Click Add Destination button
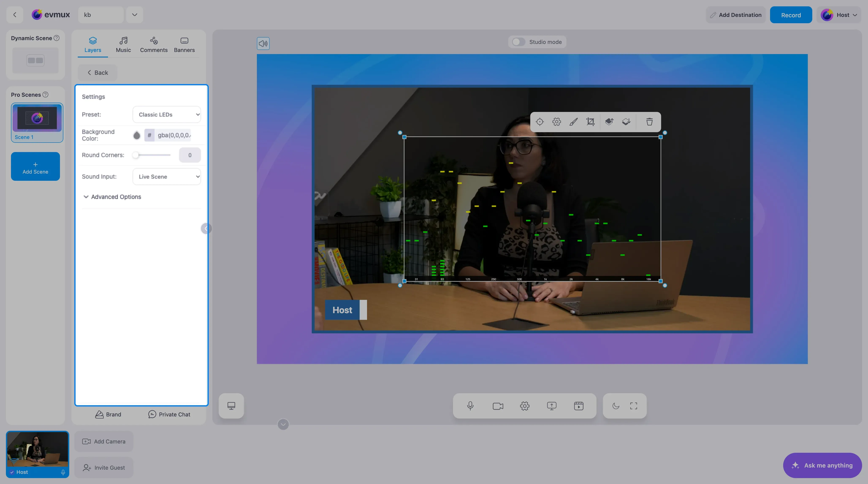The image size is (868, 484). pyautogui.click(x=736, y=15)
